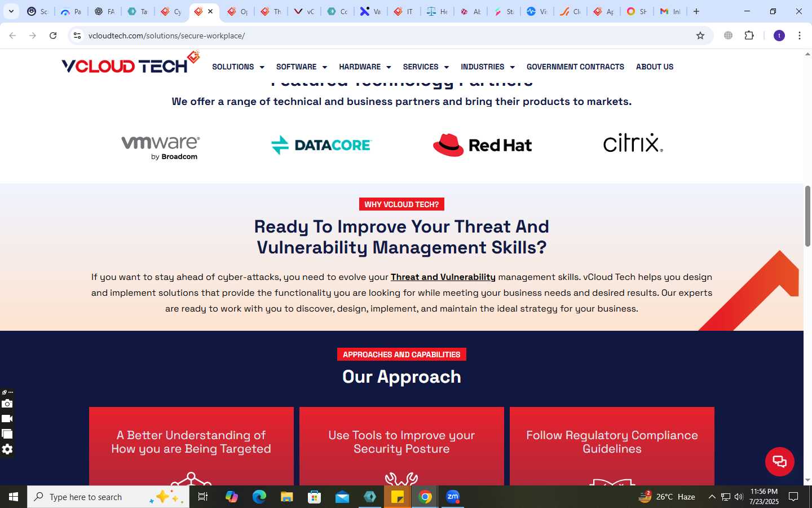Open 'A Better Understanding' approach card
Viewport: 812px width, 508px height.
click(191, 446)
